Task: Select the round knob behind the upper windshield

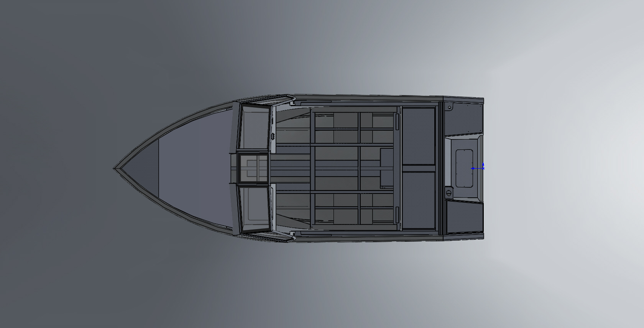Action: point(273,136)
